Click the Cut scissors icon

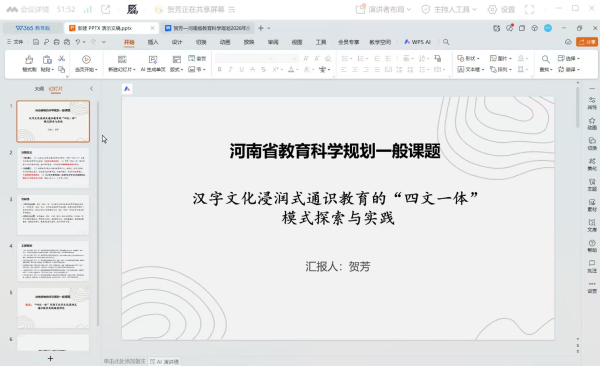[x=62, y=59]
